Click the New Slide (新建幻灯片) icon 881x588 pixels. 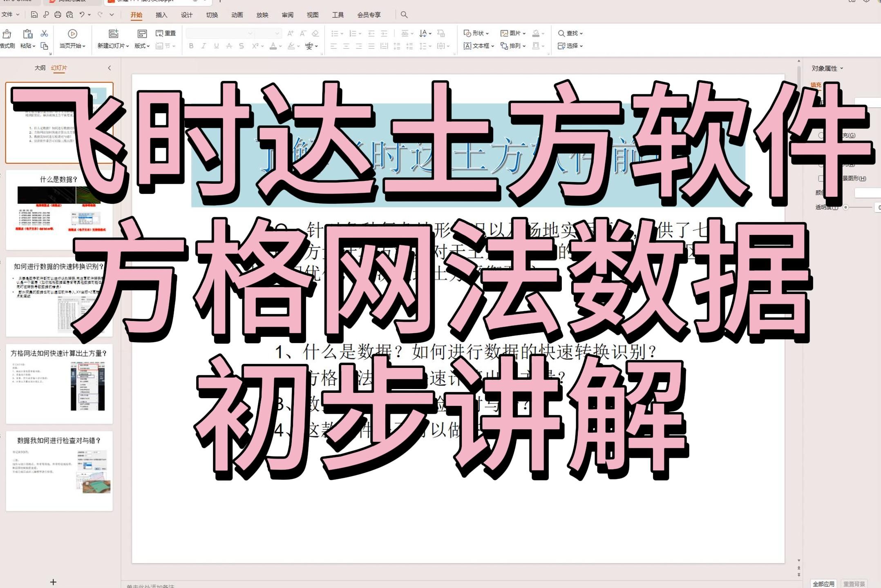click(x=113, y=34)
